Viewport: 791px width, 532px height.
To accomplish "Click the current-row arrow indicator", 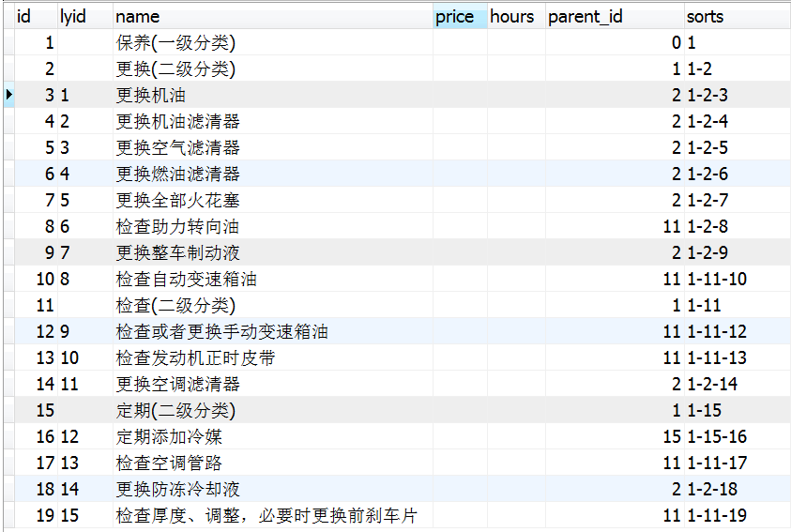I will tap(9, 95).
